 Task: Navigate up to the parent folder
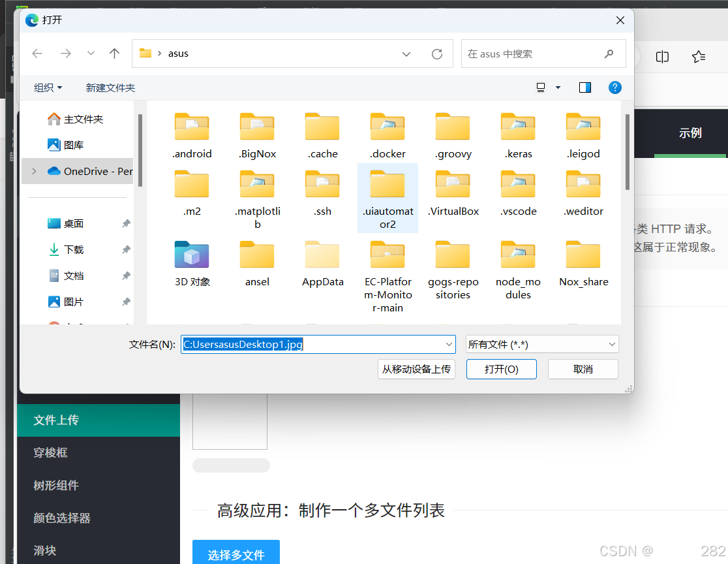[114, 54]
